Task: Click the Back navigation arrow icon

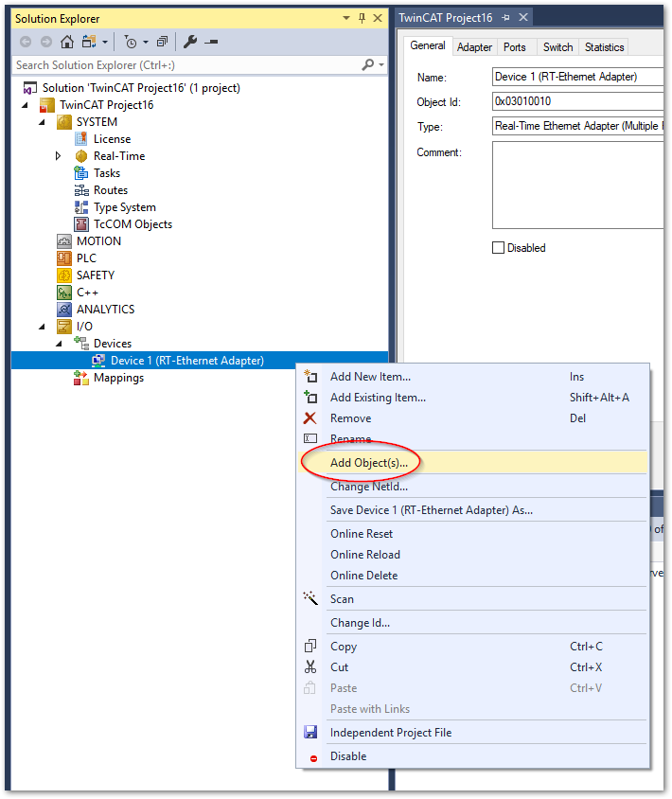Action: pos(26,42)
